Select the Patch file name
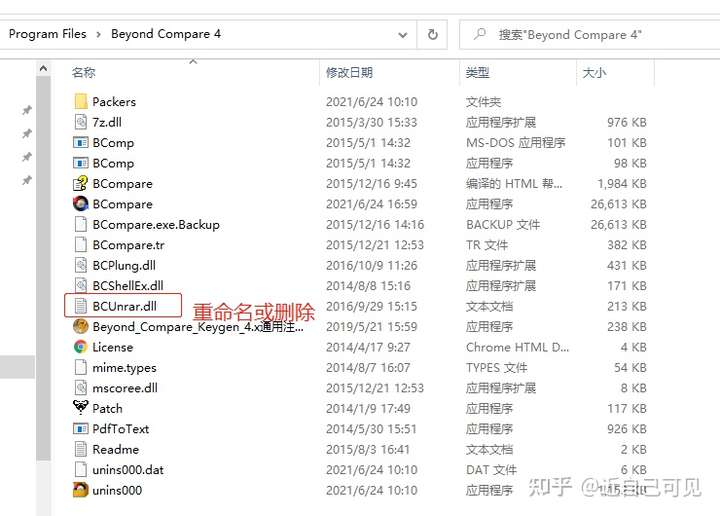The height and width of the screenshot is (516, 720). click(107, 409)
